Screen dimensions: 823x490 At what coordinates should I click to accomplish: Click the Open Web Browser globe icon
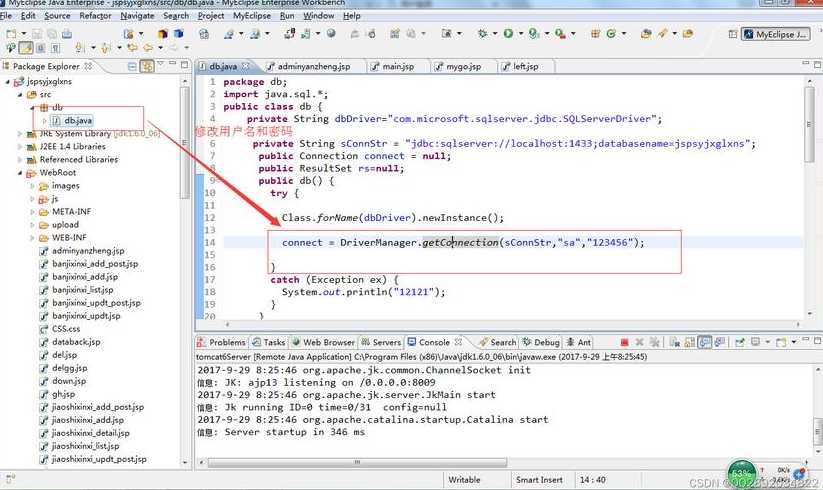click(x=331, y=34)
